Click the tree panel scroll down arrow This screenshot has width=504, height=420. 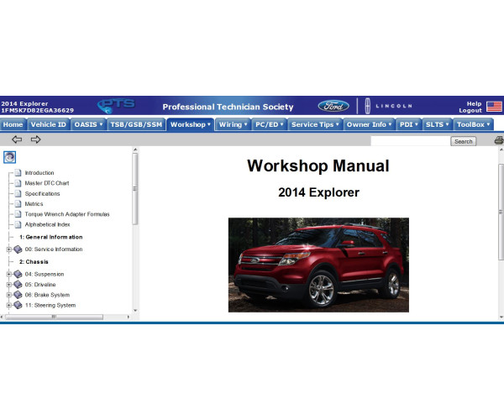point(135,311)
